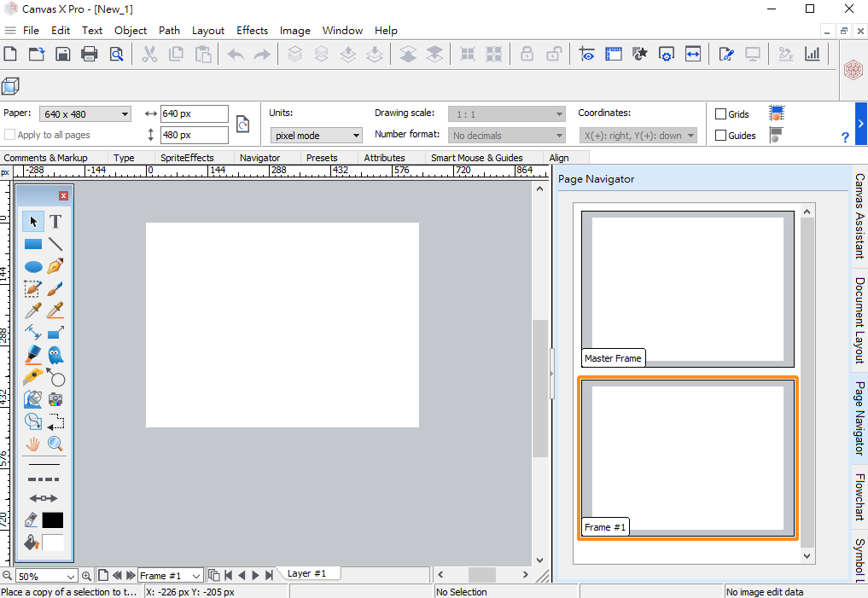Select the Paintbrush tool
868x598 pixels.
coord(55,288)
